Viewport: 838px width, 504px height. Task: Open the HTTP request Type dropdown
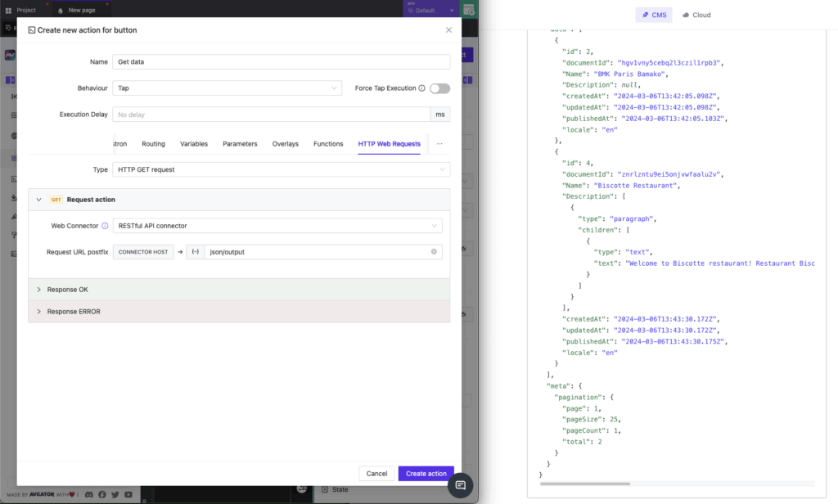tap(281, 169)
